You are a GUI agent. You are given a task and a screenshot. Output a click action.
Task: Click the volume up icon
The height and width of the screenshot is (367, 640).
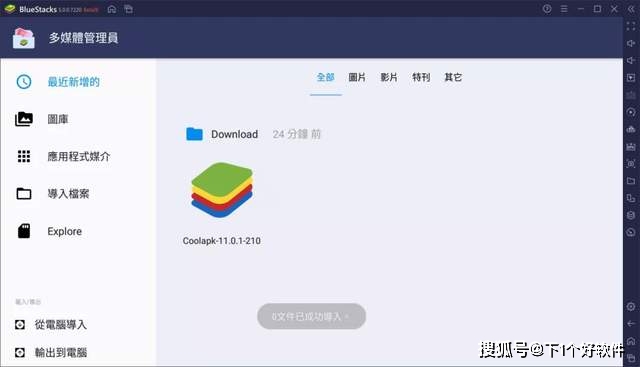pyautogui.click(x=631, y=43)
